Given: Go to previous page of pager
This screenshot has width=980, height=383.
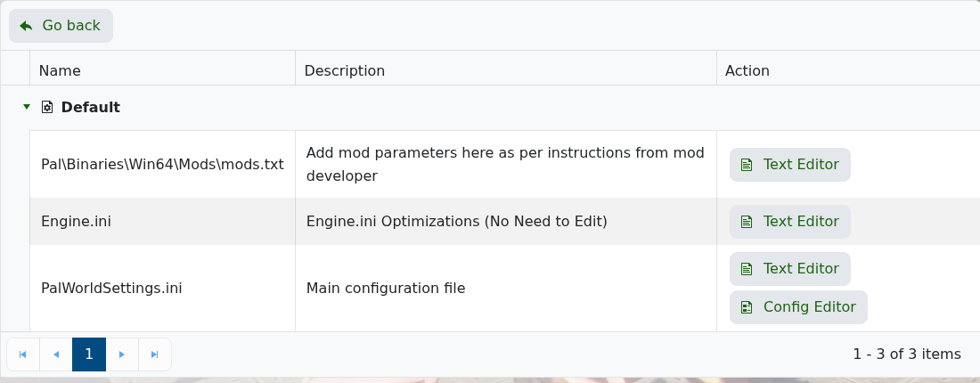Looking at the screenshot, I should click(x=56, y=354).
